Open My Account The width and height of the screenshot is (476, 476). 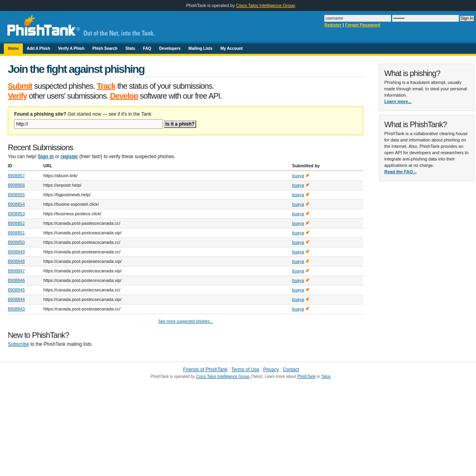tap(232, 49)
